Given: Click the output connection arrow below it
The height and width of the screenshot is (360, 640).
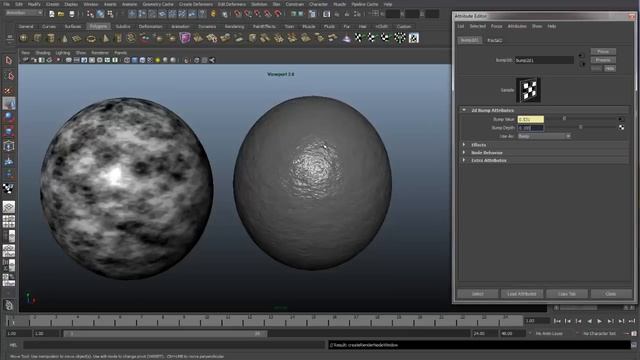Looking at the screenshot, I should point(582,64).
